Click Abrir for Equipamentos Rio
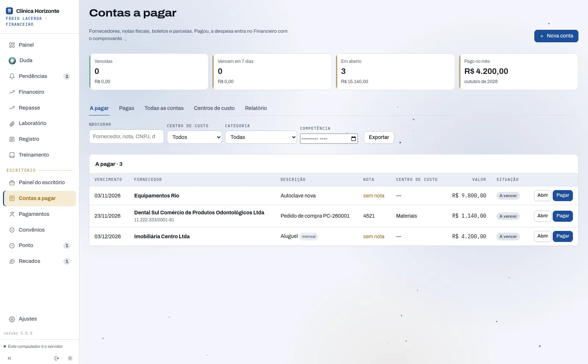Viewport: 588px width, 364px height. tap(542, 196)
